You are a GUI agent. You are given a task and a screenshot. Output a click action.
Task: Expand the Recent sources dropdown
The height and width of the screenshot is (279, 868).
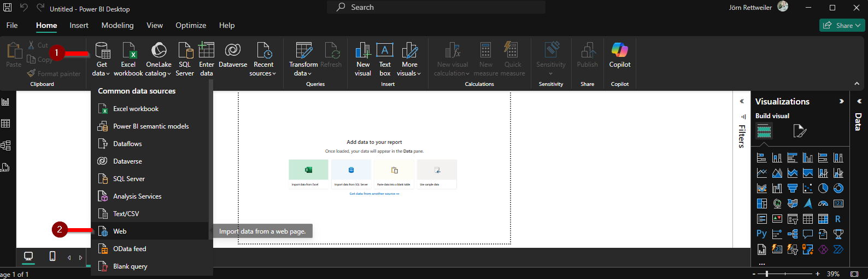pyautogui.click(x=263, y=59)
